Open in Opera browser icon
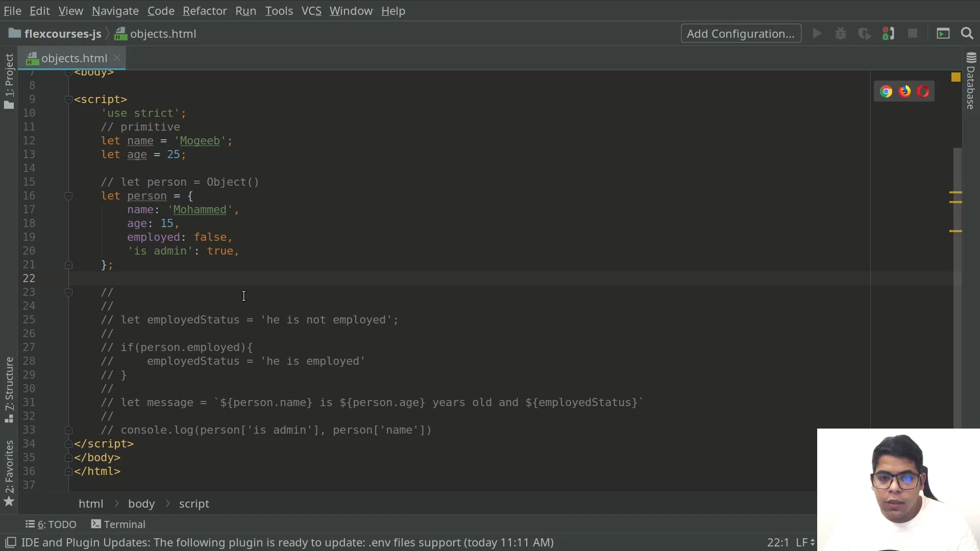980x551 pixels. [x=923, y=91]
